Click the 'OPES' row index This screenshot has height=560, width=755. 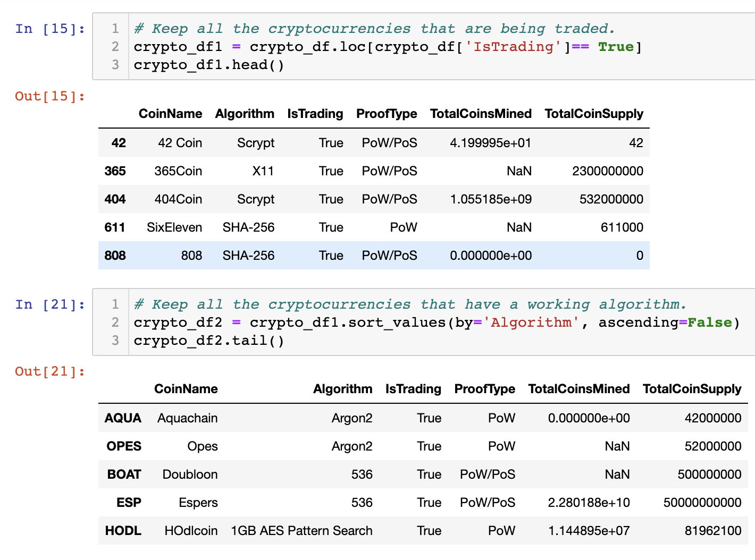tap(124, 446)
